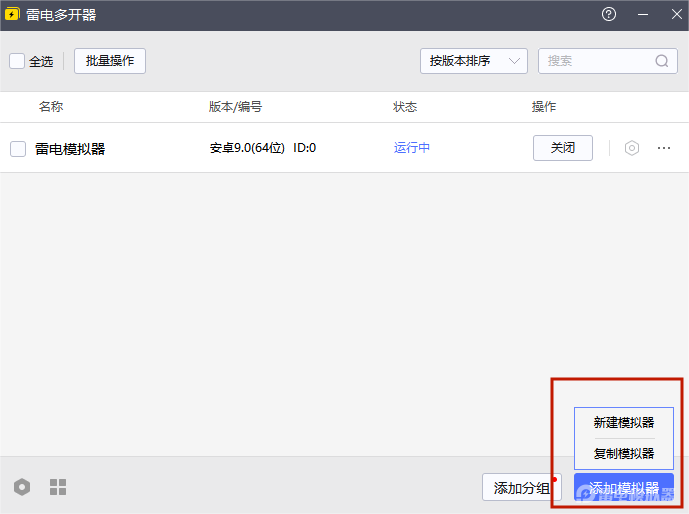The width and height of the screenshot is (689, 514).
Task: Click the search magnifier icon
Action: point(662,61)
